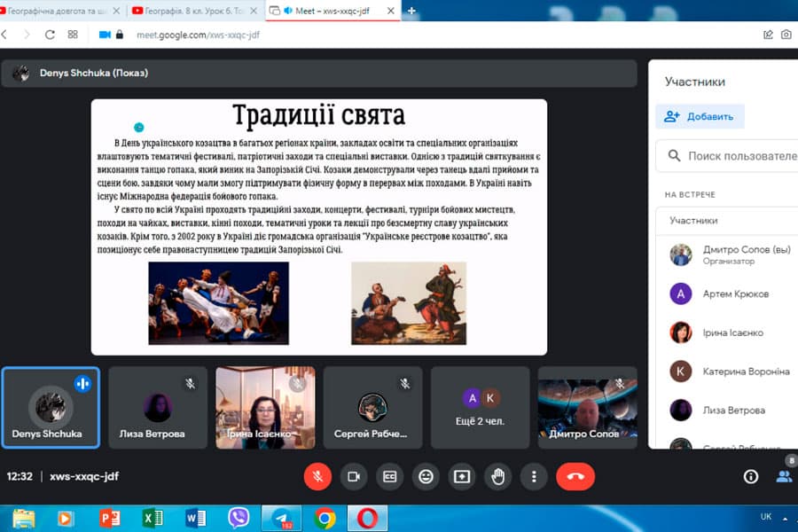Open the meeting details info icon
Viewport: 798px width, 532px height.
coord(751,476)
